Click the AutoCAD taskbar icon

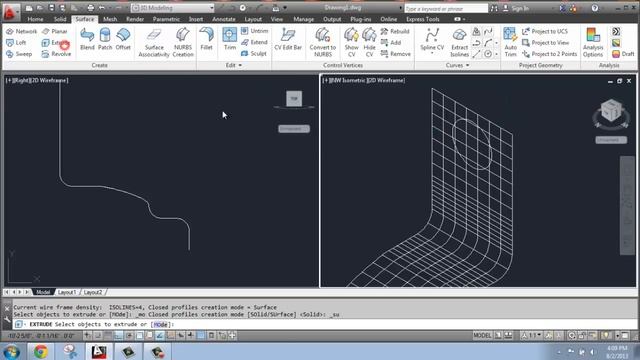coord(99,352)
